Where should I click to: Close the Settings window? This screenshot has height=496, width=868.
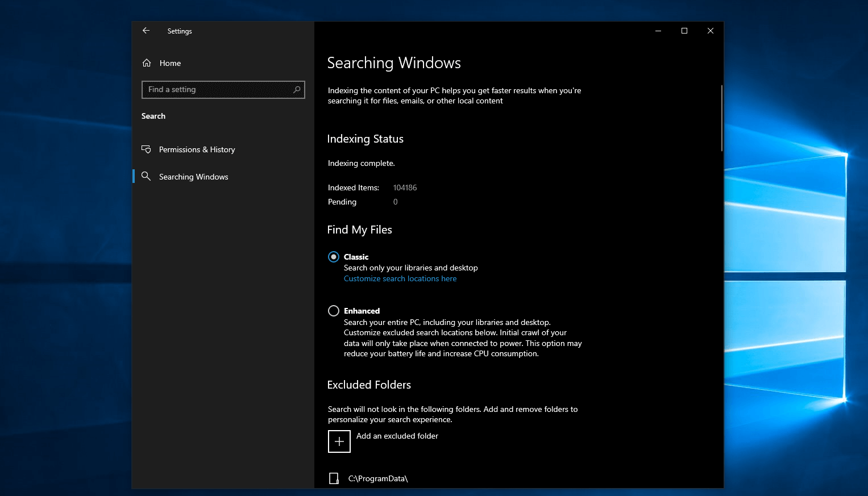[711, 31]
